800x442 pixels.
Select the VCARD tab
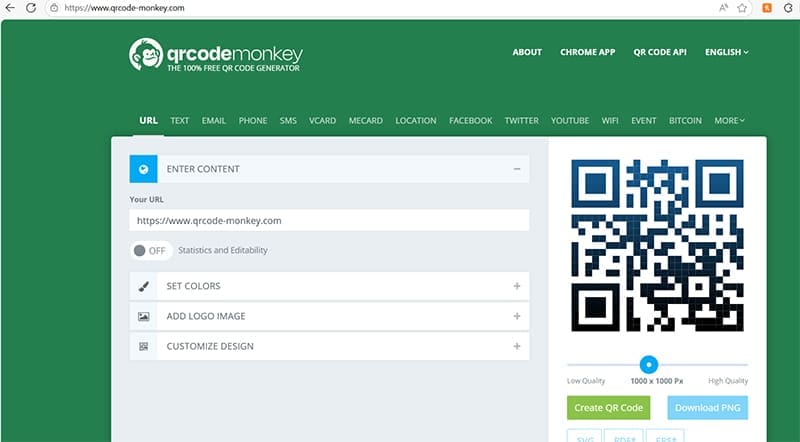(x=322, y=121)
